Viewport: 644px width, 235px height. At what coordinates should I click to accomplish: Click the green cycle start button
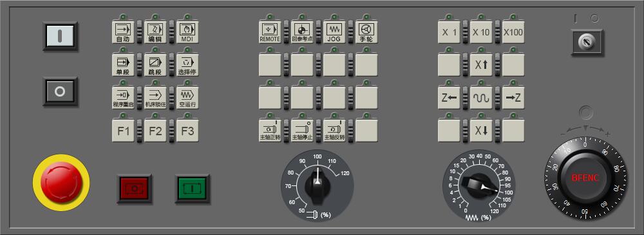pos(193,189)
